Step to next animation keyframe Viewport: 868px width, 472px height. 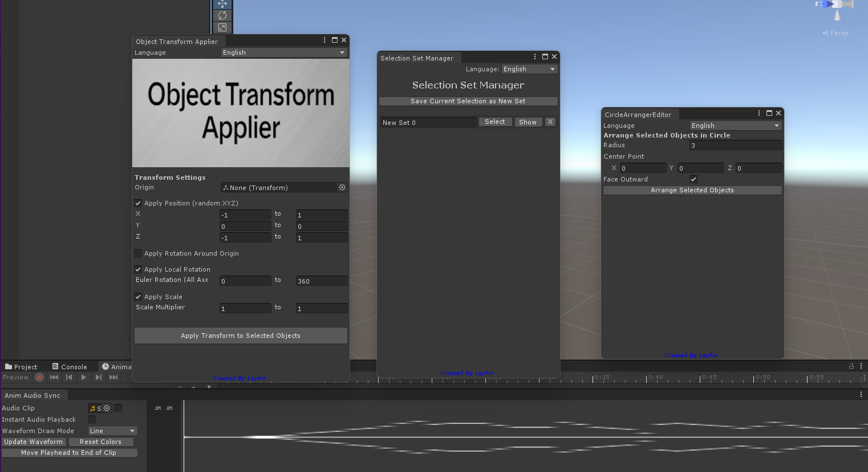tap(99, 377)
